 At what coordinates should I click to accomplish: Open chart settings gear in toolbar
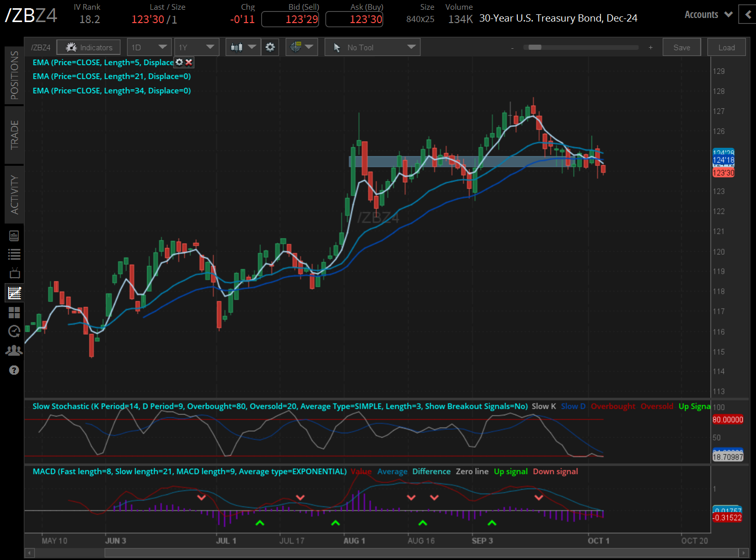point(270,47)
